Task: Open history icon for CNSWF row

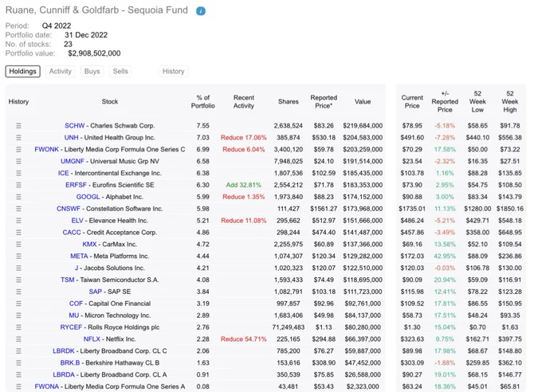Action: coord(18,209)
